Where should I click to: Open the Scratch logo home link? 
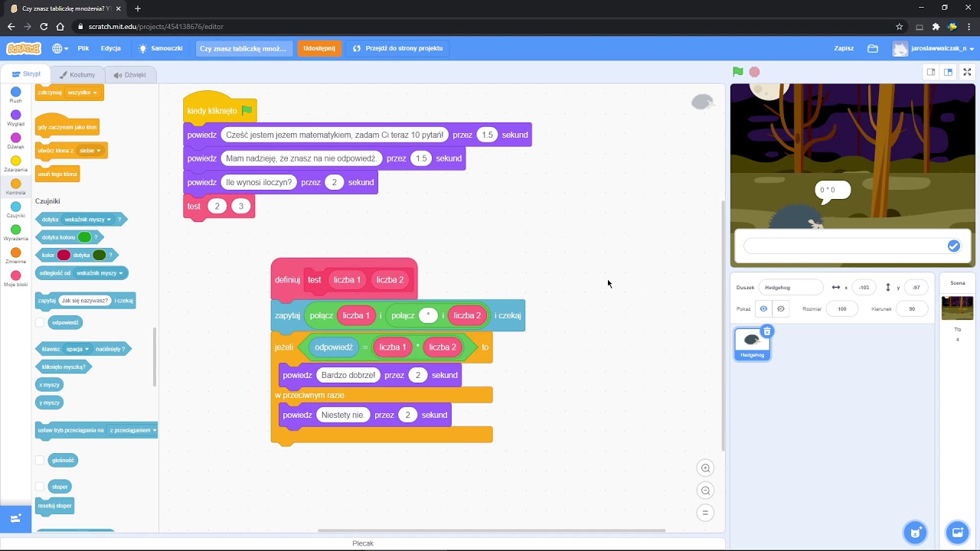click(24, 48)
